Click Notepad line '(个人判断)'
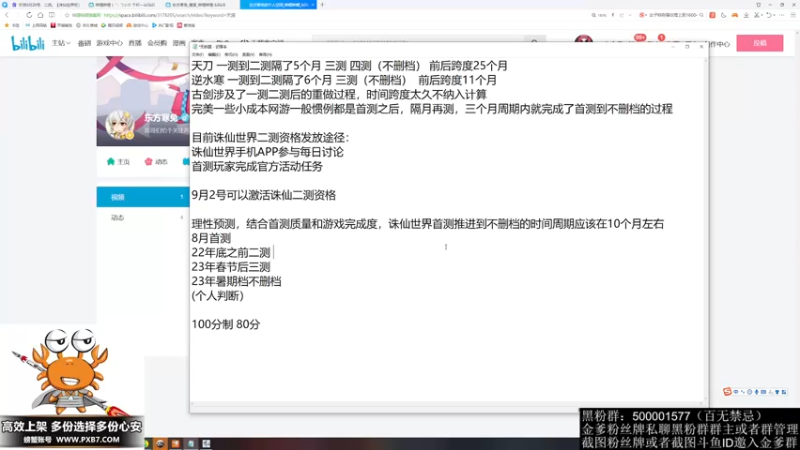Image resolution: width=800 pixels, height=450 pixels. (217, 295)
